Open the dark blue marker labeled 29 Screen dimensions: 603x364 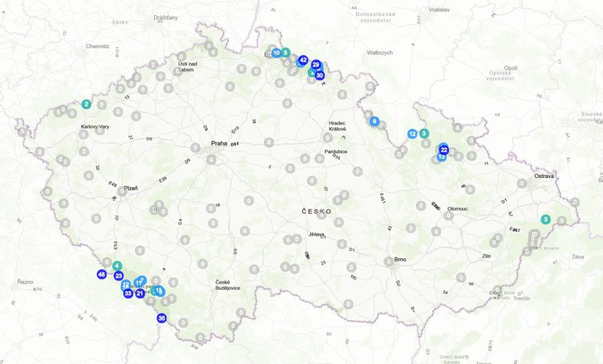click(x=316, y=65)
